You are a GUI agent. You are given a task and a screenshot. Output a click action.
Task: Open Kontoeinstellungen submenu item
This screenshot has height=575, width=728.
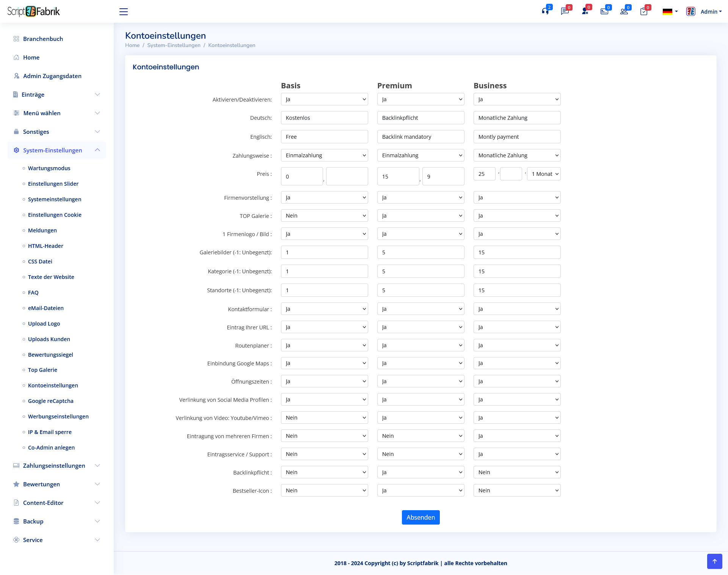[53, 385]
